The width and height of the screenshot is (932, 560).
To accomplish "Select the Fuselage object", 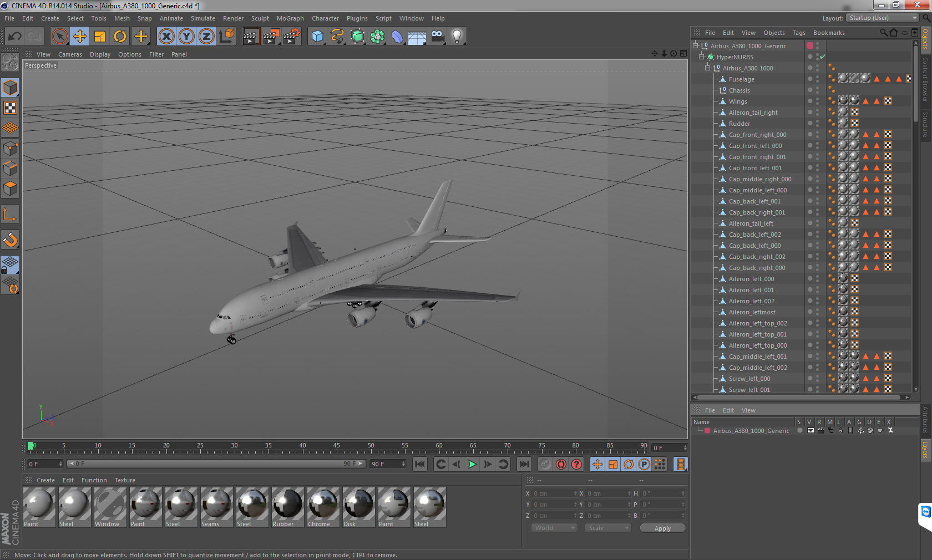I will coord(741,79).
